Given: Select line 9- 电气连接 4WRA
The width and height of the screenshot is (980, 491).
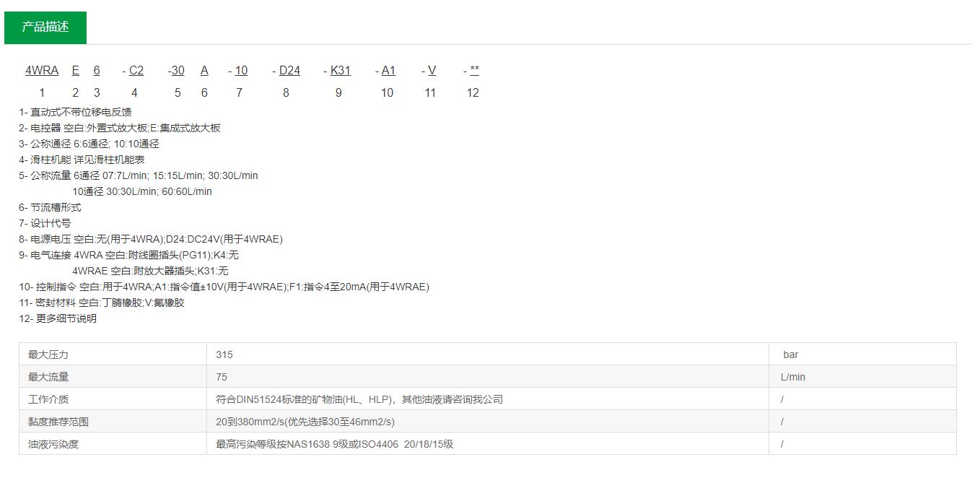Looking at the screenshot, I should coord(128,255).
